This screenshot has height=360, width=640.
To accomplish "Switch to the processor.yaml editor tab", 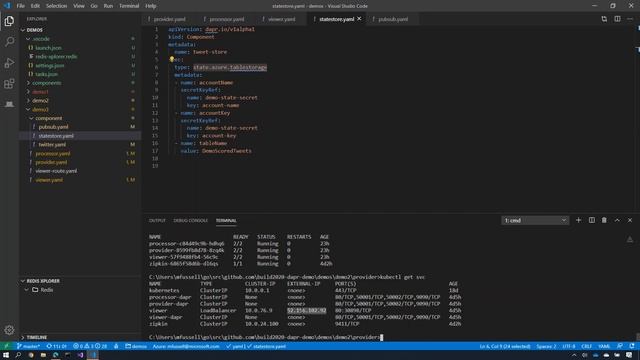I will 227,19.
